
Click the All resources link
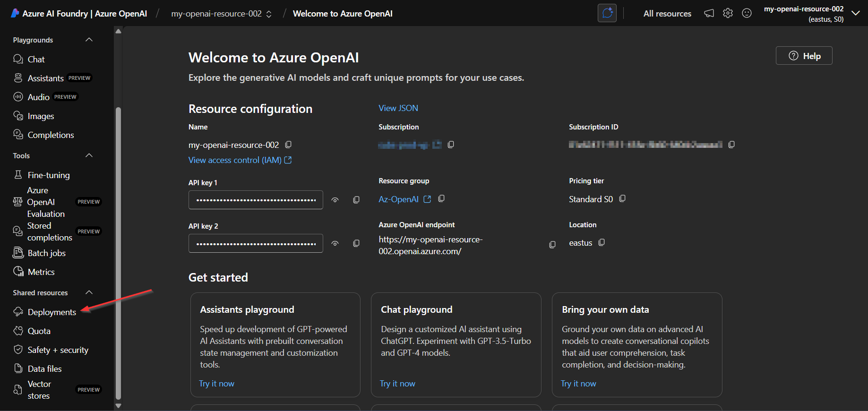coord(667,14)
